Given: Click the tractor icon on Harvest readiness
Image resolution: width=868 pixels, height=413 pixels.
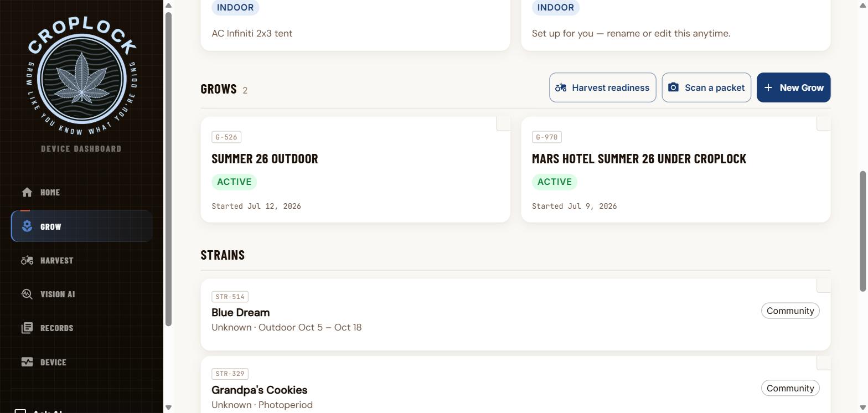Looking at the screenshot, I should (561, 87).
